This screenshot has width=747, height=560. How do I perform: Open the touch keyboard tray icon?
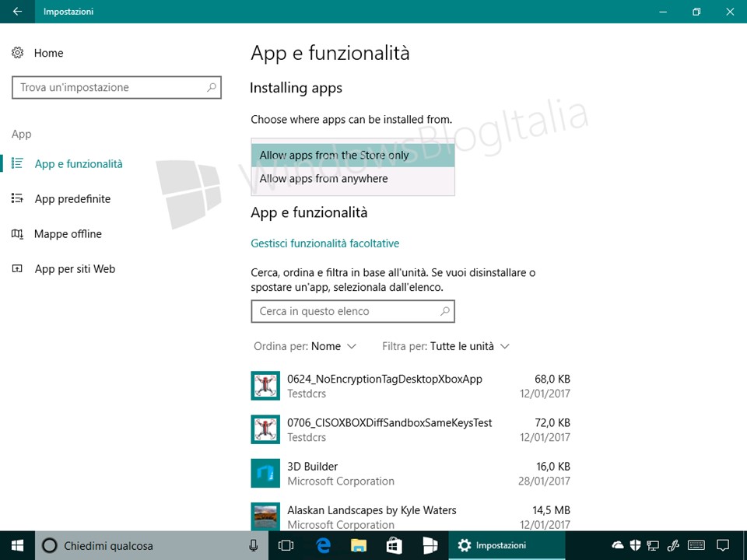pos(696,545)
